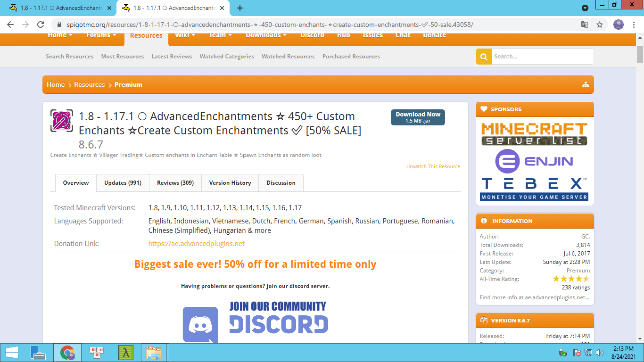
Task: Click the Action Center flag tray icon
Action: 577,353
